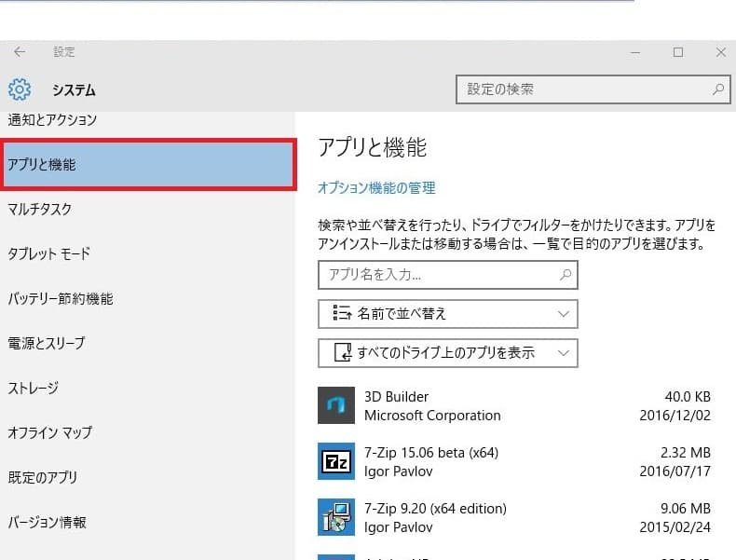Close the Settings window
The image size is (736, 560).
tap(721, 52)
